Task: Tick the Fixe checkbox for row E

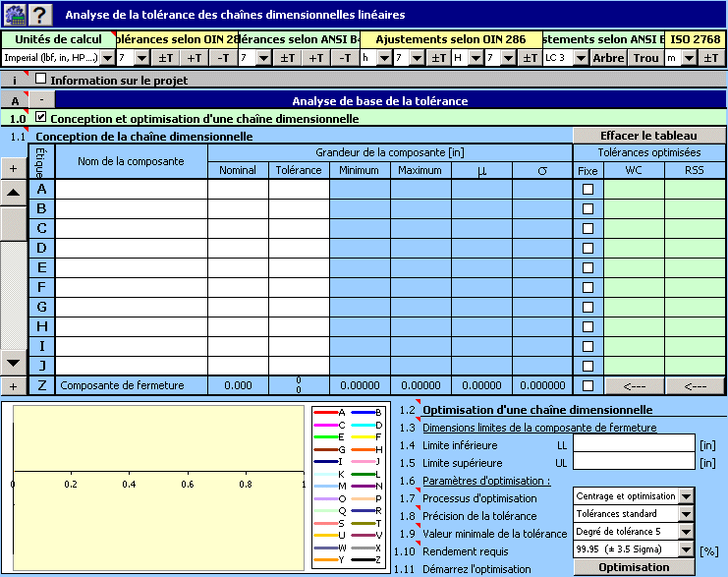Action: pos(588,268)
